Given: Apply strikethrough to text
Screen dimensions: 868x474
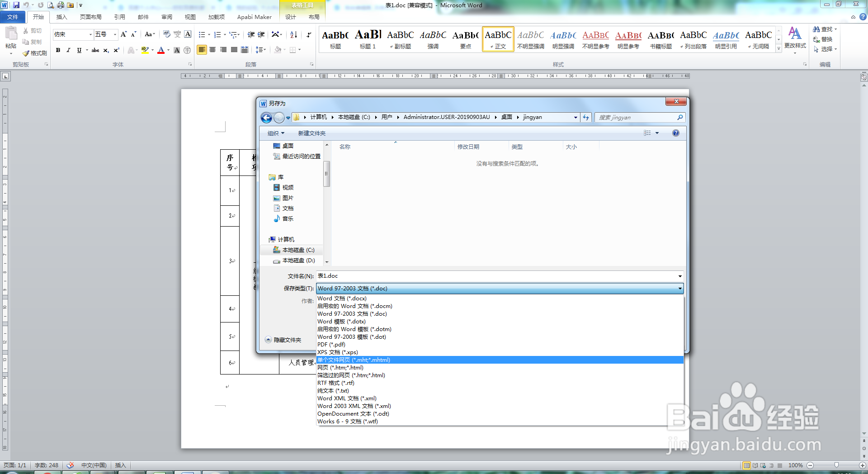Looking at the screenshot, I should coord(95,50).
